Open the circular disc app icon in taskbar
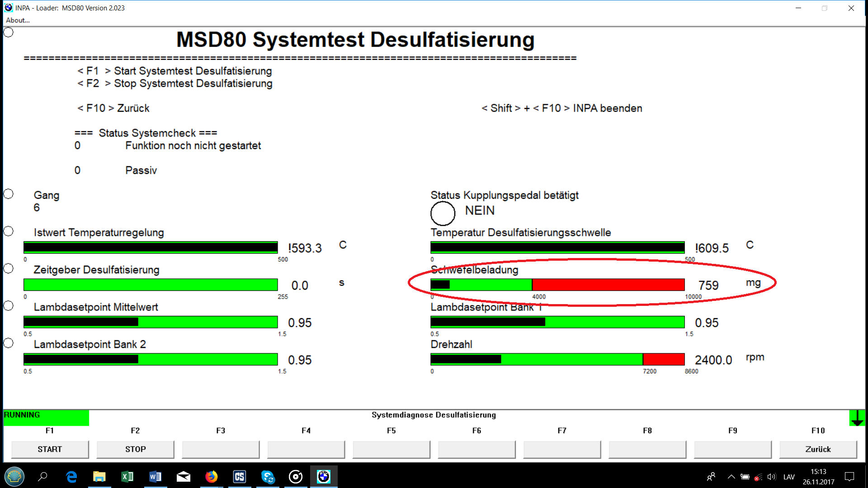 click(296, 476)
